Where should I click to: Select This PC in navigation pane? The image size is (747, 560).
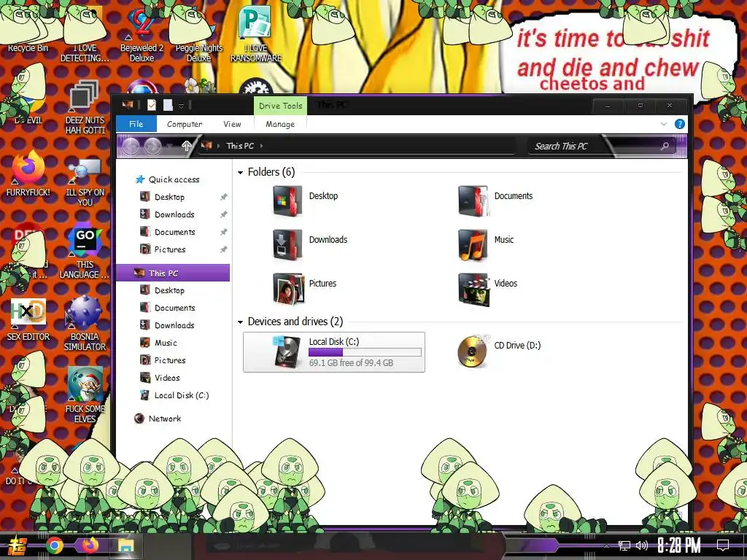(x=173, y=273)
